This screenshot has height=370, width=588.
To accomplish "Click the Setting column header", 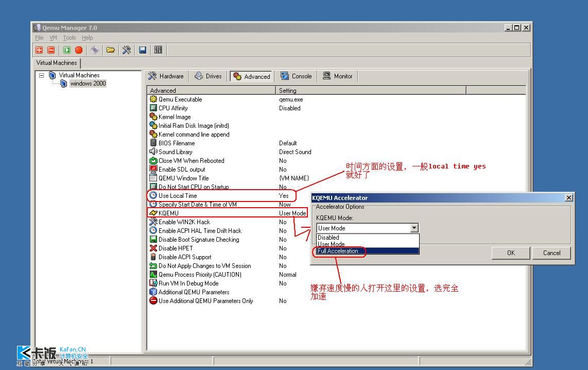I will pyautogui.click(x=371, y=90).
